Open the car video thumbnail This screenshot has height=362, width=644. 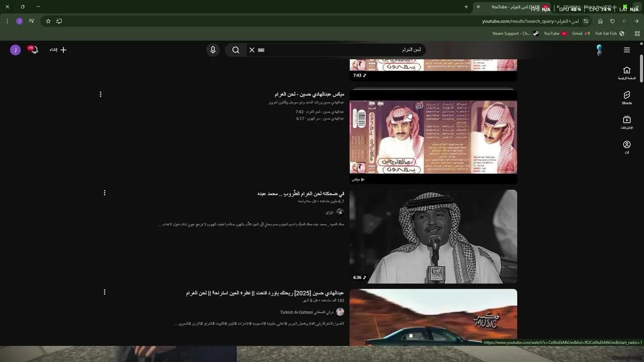click(433, 317)
